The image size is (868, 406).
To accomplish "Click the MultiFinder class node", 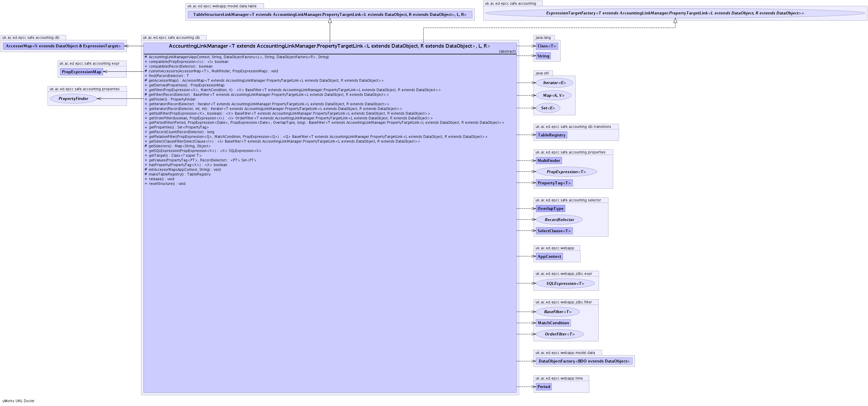I will [548, 161].
